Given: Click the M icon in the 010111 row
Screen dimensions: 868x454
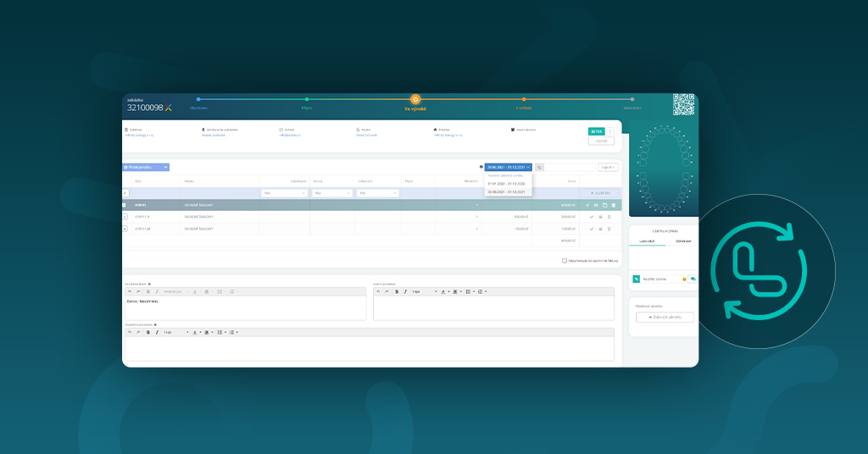Looking at the screenshot, I should (x=596, y=205).
